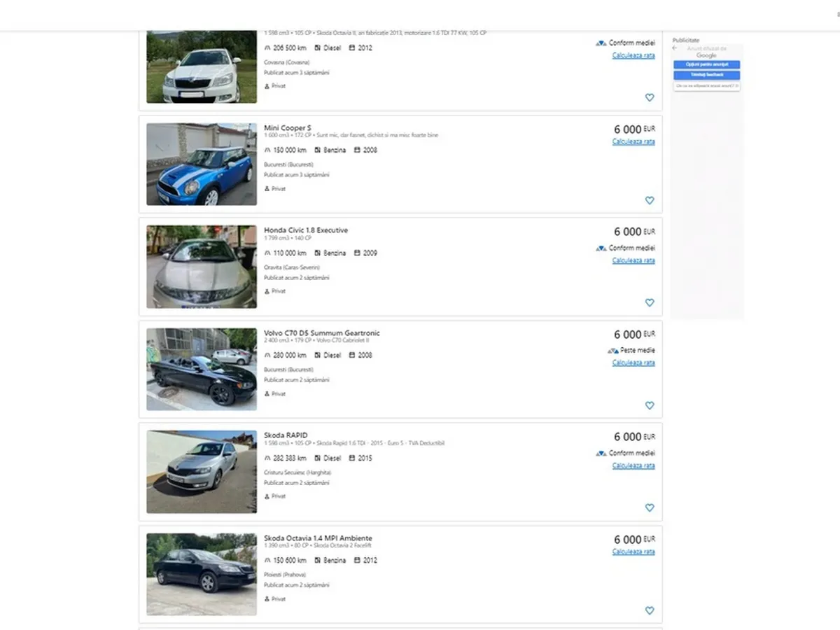Viewport: 840px width, 630px height.
Task: Open the silver Skoda Rapid photo
Action: click(x=202, y=472)
